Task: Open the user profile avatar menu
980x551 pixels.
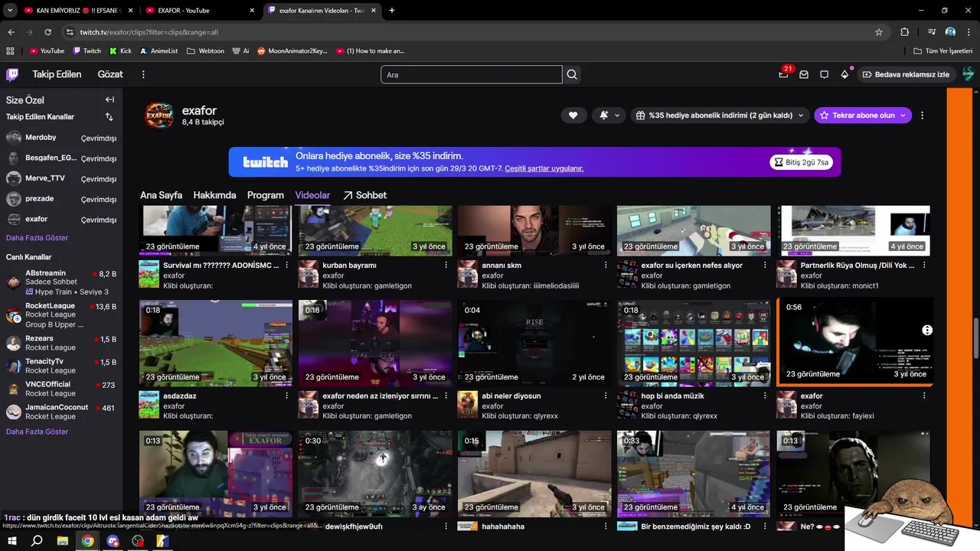Action: (x=968, y=74)
